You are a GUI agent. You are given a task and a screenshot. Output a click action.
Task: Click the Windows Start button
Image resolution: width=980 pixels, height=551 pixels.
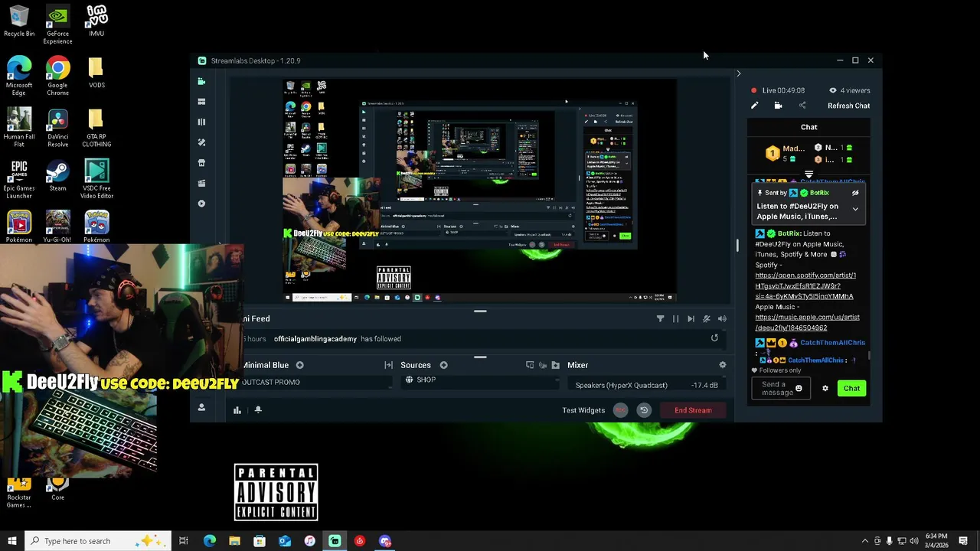pos(11,541)
